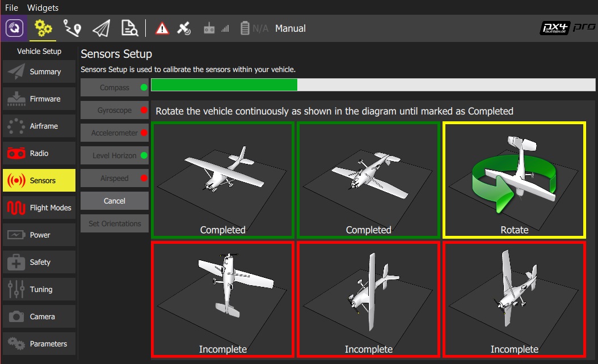Open the Vehicle Setup gears icon
598x364 pixels.
pos(44,27)
